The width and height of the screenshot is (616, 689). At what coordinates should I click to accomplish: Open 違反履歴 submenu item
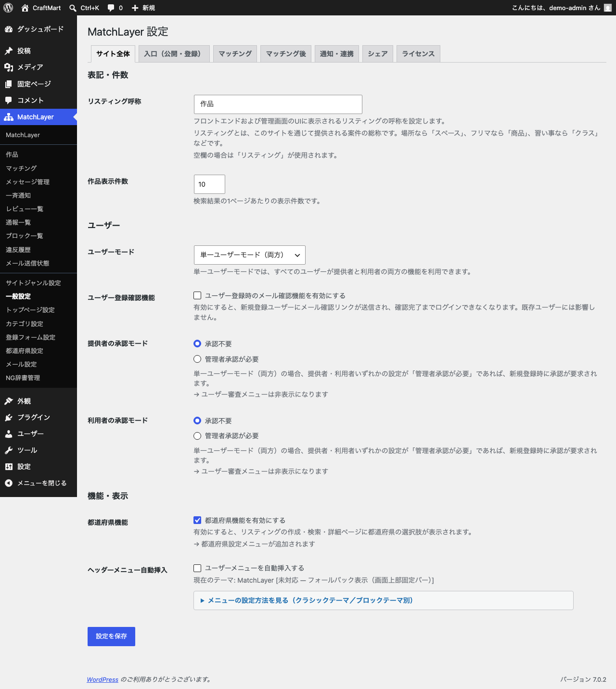[x=38, y=250]
